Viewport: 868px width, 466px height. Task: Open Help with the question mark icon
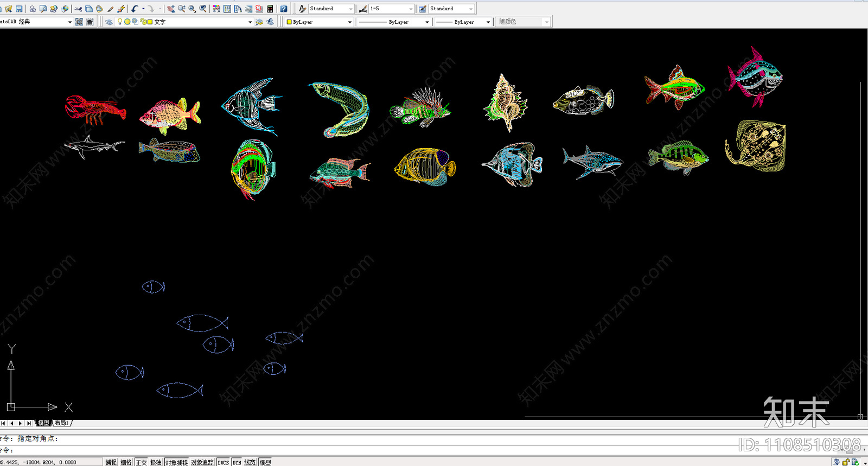point(284,9)
